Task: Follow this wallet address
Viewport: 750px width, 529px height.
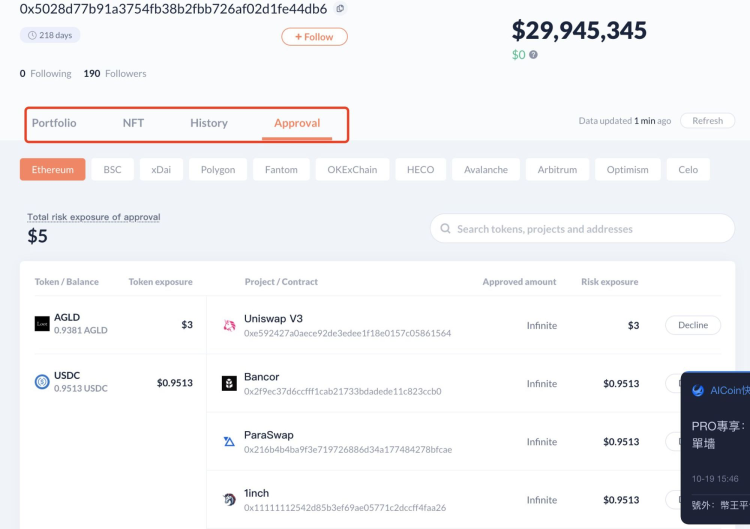Action: coord(314,37)
